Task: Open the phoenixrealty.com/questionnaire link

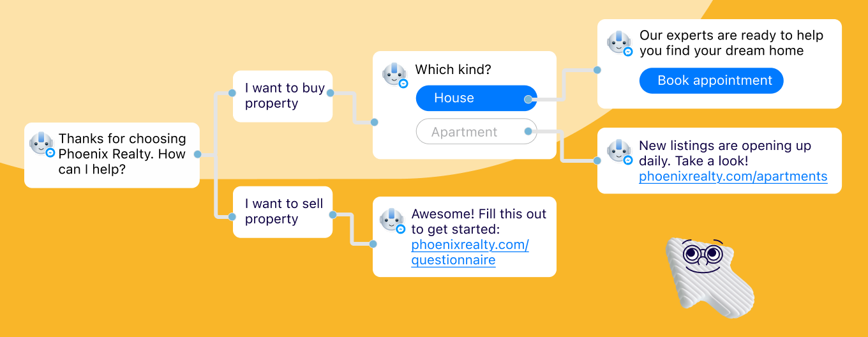Action: pyautogui.click(x=470, y=253)
